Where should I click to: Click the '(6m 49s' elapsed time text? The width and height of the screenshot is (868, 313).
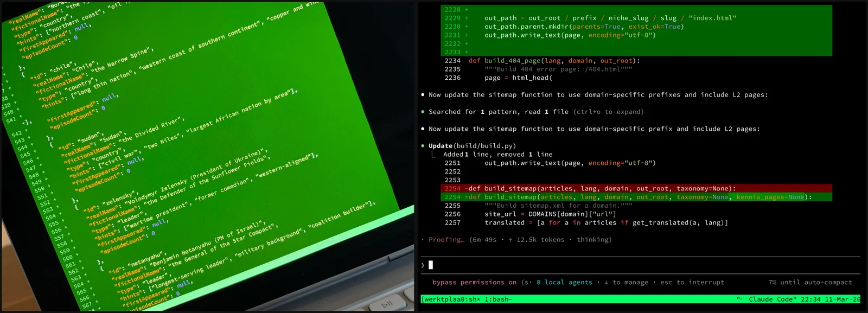tap(483, 239)
